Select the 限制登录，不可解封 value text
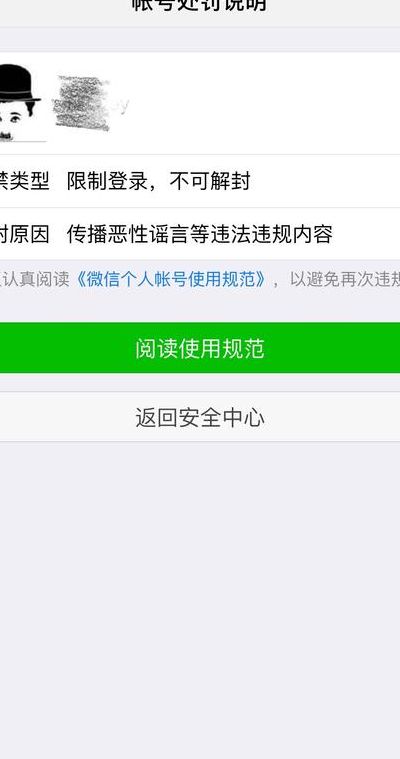 [x=158, y=182]
